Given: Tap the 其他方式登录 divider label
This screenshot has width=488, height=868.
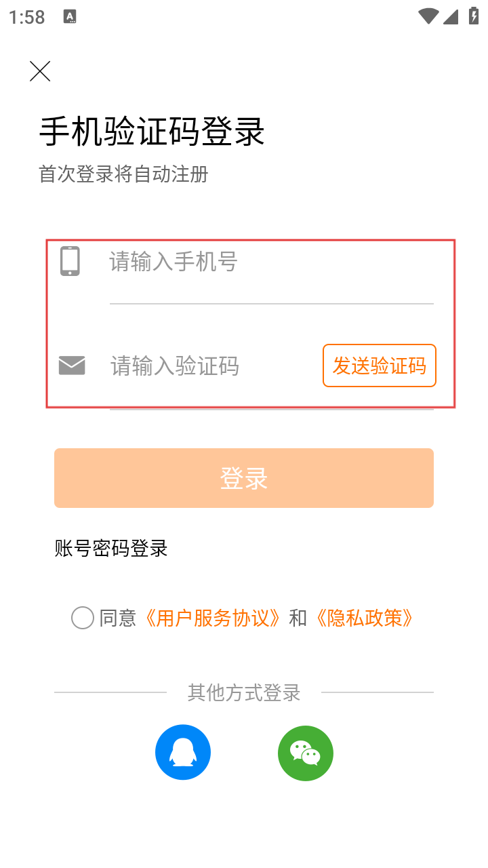Looking at the screenshot, I should pos(244,692).
